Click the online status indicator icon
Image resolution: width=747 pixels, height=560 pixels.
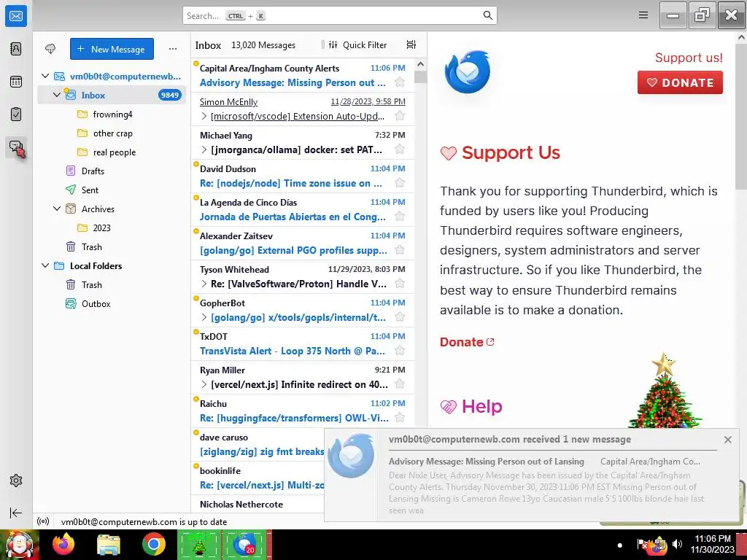point(43,521)
